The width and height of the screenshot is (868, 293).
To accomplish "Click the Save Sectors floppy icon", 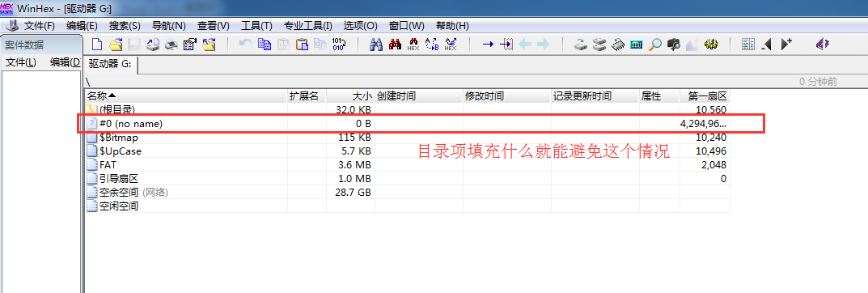I will click(x=134, y=45).
